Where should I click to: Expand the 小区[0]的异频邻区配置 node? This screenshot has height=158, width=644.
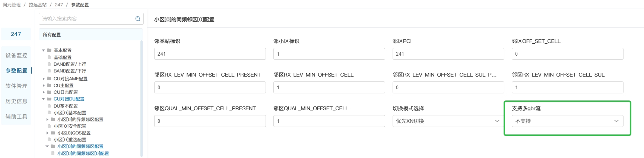coord(47,120)
